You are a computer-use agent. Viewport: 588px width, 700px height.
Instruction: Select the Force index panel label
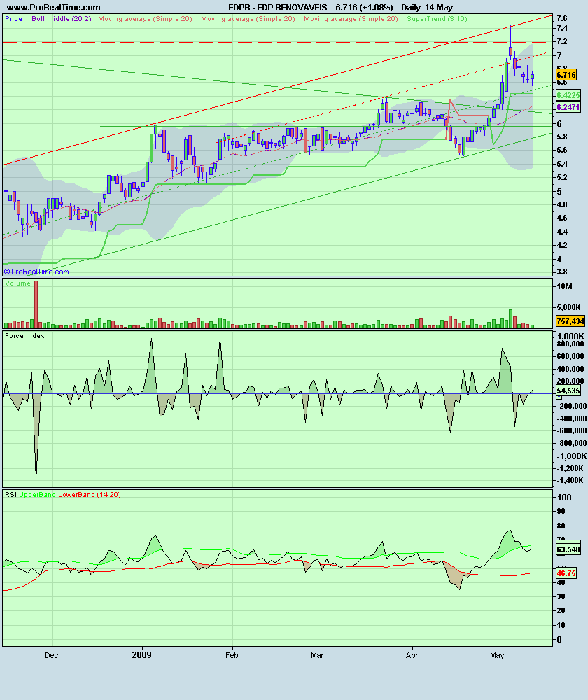(24, 336)
